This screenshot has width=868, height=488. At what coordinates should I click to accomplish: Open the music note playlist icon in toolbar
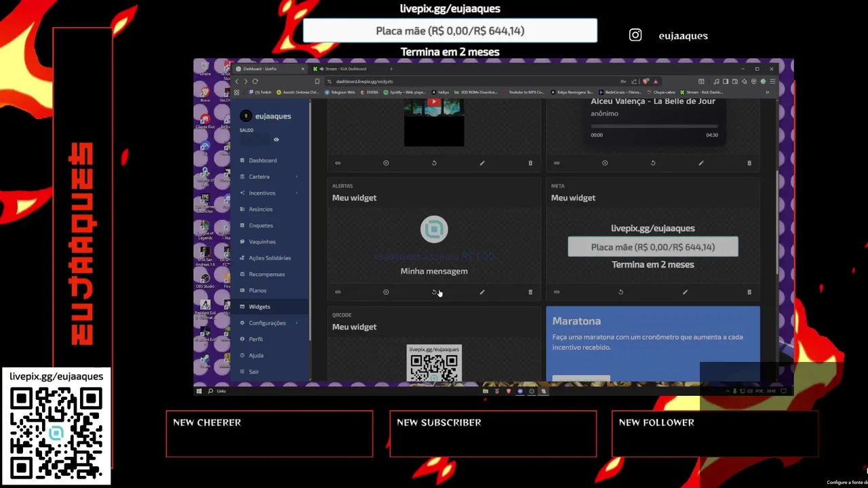point(716,81)
